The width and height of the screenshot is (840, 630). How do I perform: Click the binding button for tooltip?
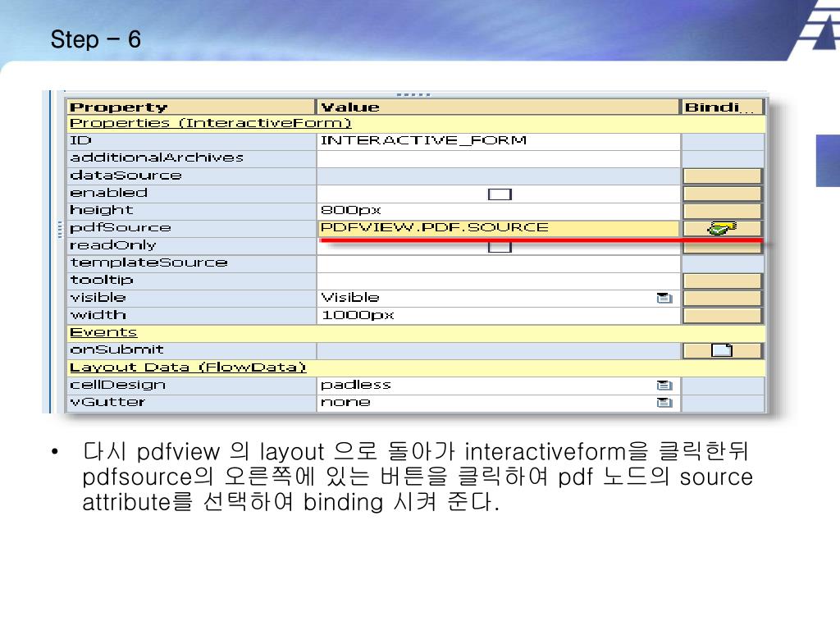(722, 281)
